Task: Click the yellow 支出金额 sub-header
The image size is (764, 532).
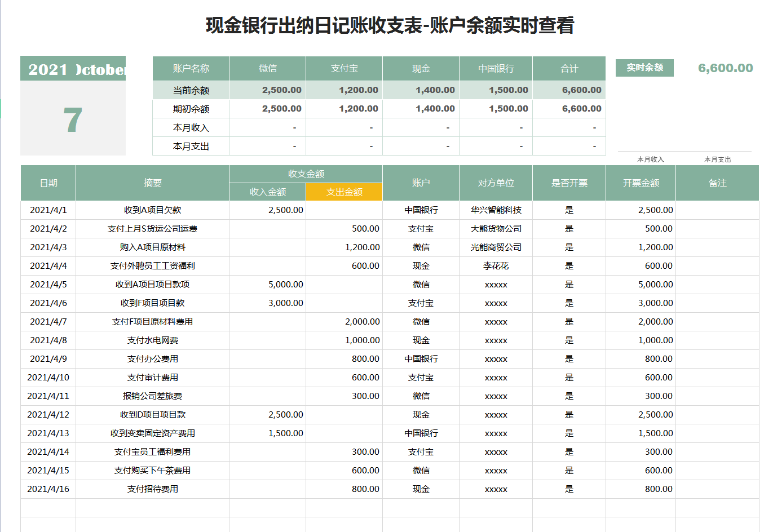Action: [344, 192]
